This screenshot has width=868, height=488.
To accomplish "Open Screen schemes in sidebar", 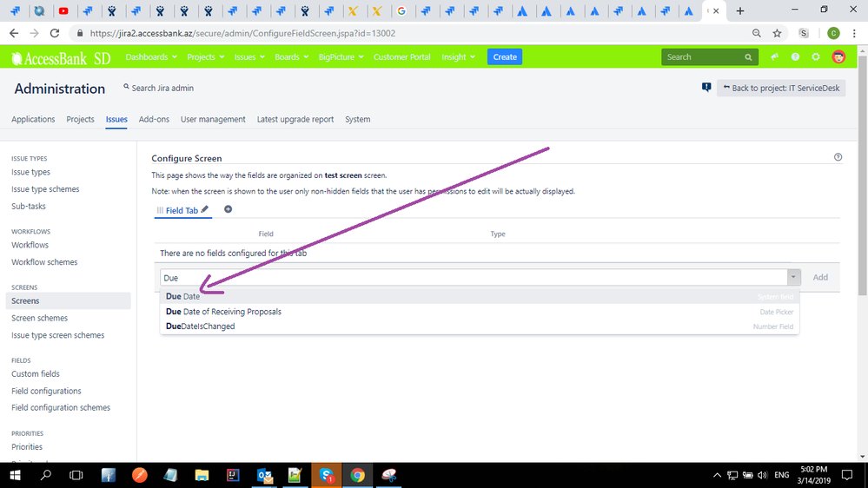I will (39, 318).
